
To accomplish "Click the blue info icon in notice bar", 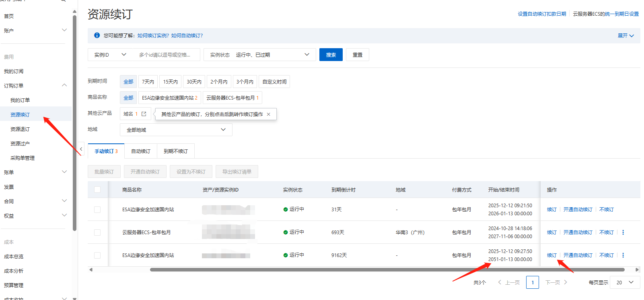I will coord(97,35).
